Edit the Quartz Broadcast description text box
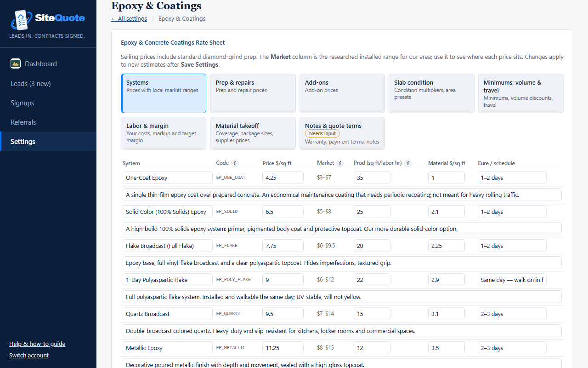Screen dimensions: 588x368 (342, 331)
